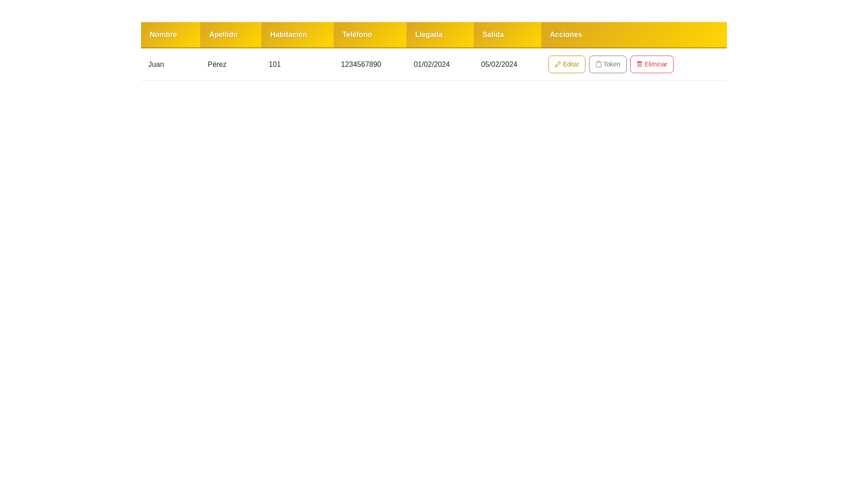Click the Acciones column header
Viewport: 868px width, 488px height.
(x=566, y=35)
